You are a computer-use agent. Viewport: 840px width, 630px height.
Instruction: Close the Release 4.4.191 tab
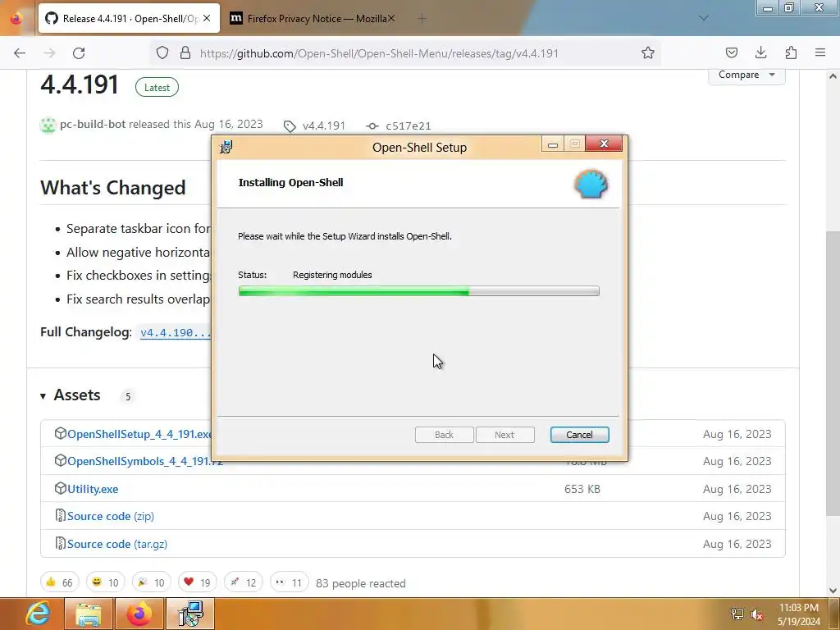[x=207, y=18]
